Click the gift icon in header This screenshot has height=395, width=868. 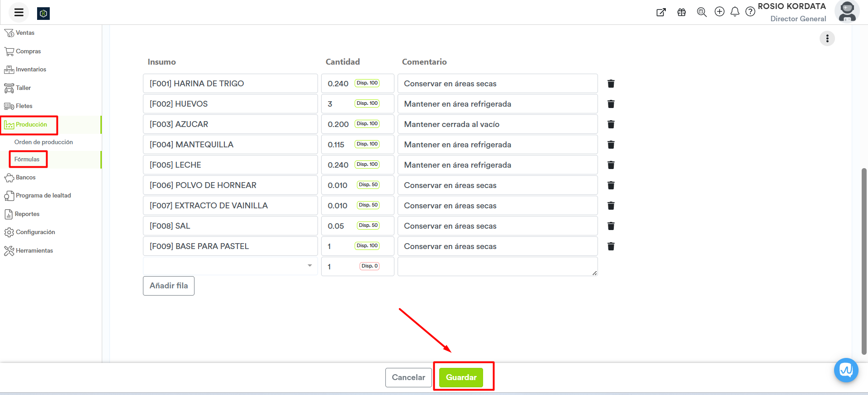(681, 12)
